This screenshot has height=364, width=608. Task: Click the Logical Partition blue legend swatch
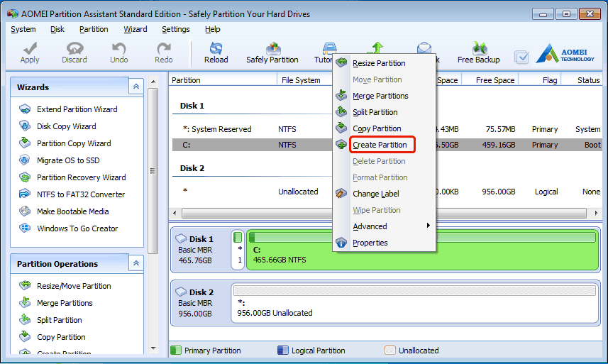[282, 351]
